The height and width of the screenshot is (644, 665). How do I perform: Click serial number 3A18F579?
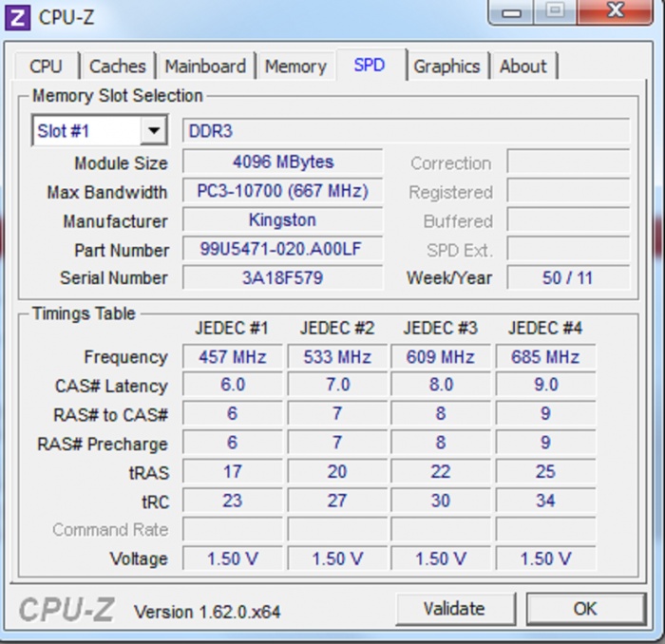[283, 277]
